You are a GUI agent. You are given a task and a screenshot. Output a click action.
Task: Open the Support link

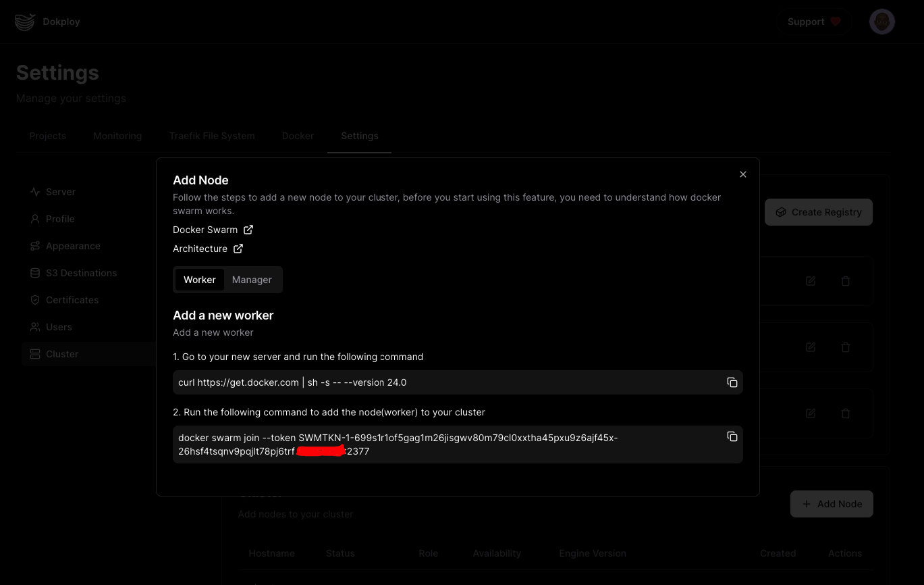pos(813,22)
